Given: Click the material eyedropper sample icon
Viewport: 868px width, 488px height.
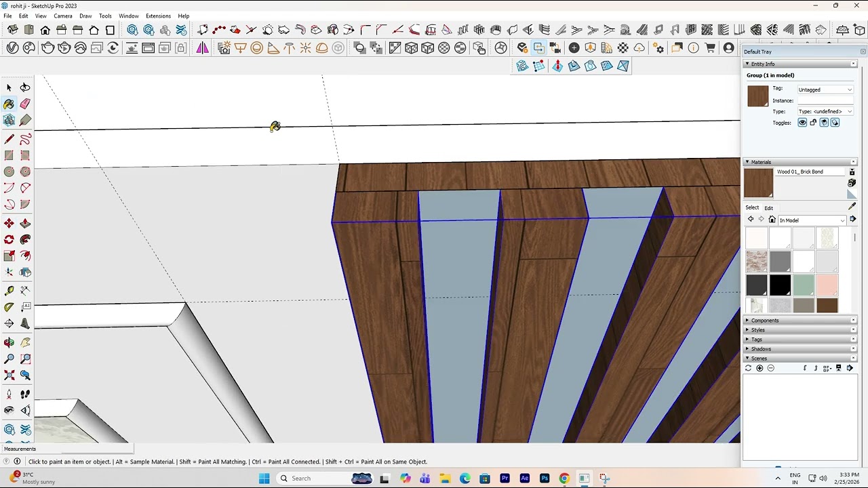Looking at the screenshot, I should [852, 206].
